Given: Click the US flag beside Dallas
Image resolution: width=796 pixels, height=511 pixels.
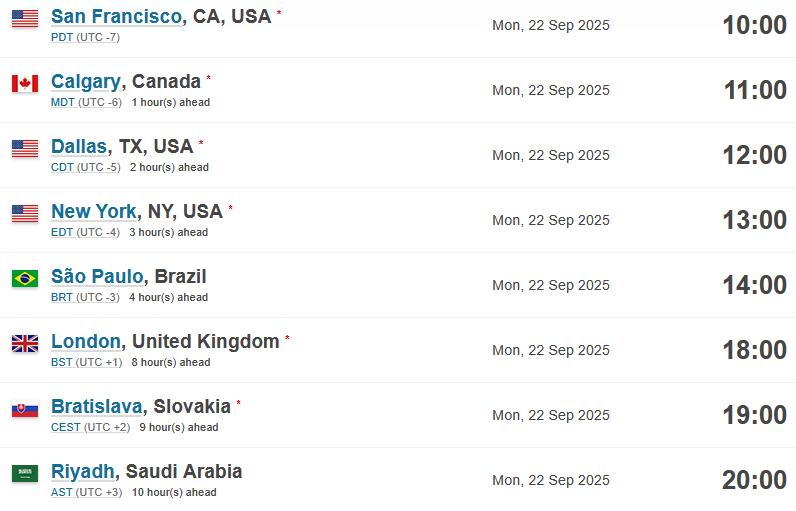Looking at the screenshot, I should click(25, 149).
